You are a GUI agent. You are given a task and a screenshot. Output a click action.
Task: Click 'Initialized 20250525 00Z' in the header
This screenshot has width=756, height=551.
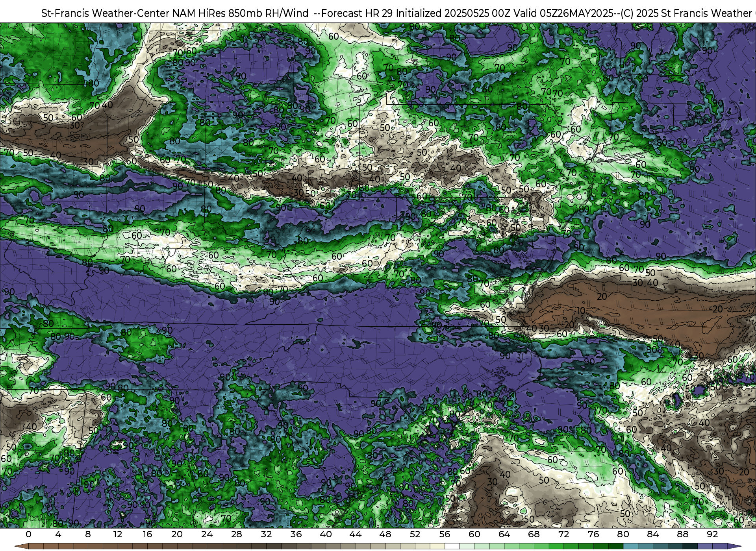click(x=454, y=13)
